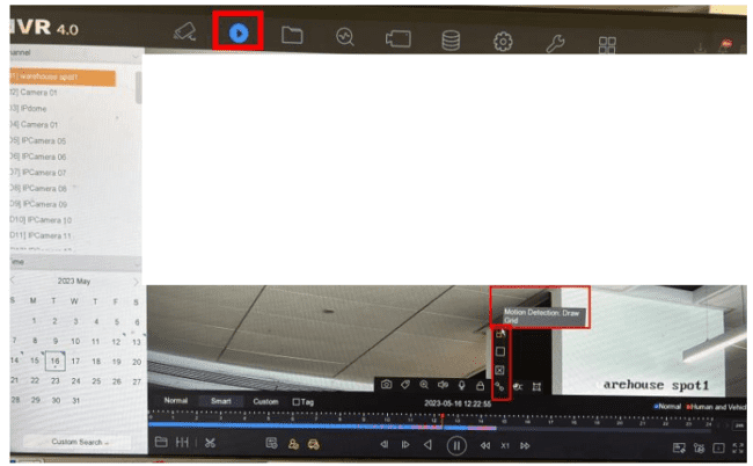
Task: Click the scissors clip tool icon
Action: pyautogui.click(x=211, y=443)
